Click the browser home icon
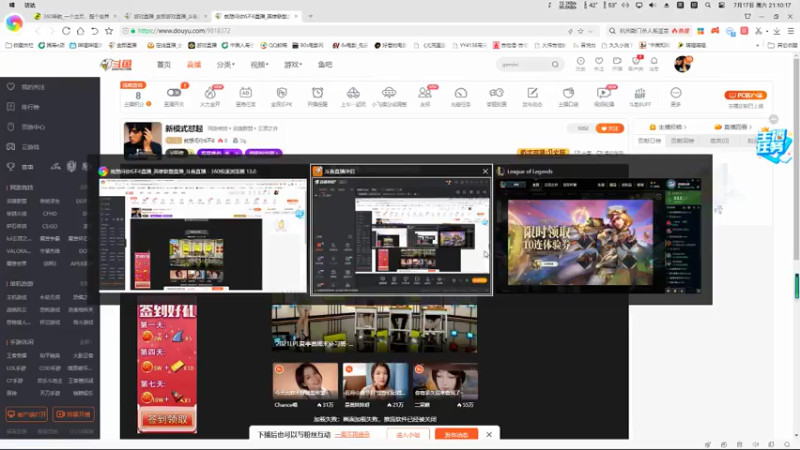Screen dimensions: 800x450 [x=81, y=31]
